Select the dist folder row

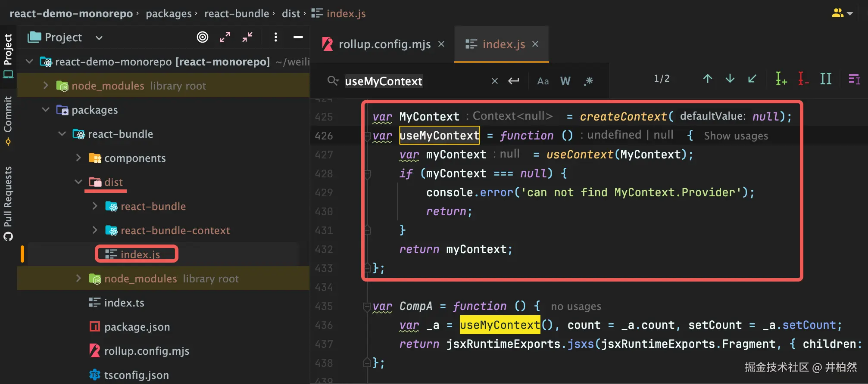click(x=163, y=182)
